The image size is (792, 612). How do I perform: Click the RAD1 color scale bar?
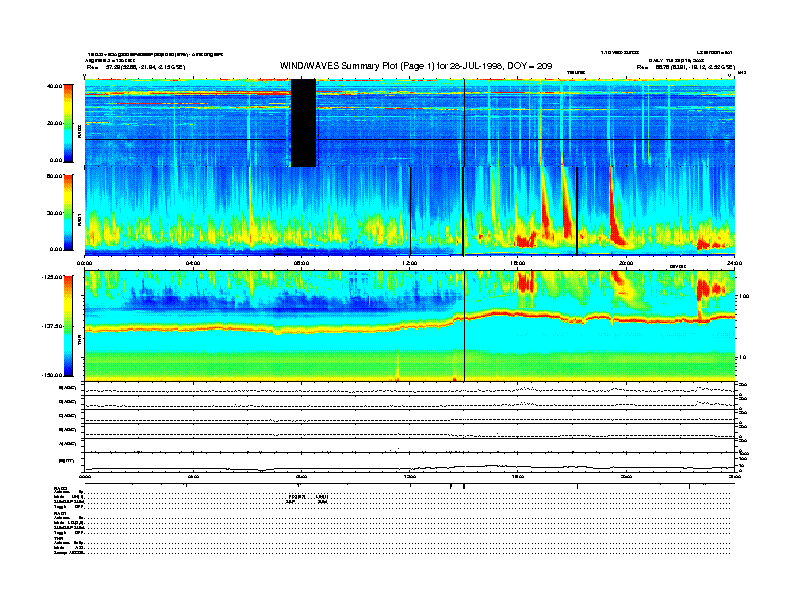point(68,212)
